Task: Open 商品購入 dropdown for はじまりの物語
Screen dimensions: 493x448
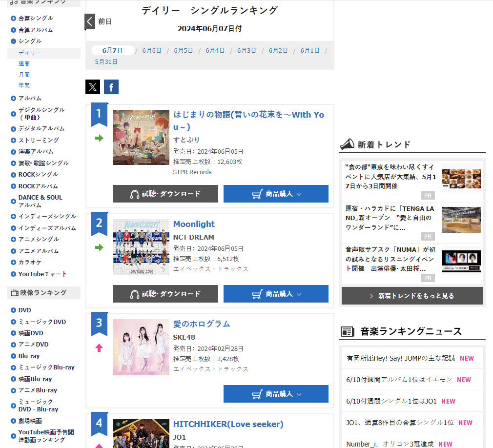Action: click(276, 194)
